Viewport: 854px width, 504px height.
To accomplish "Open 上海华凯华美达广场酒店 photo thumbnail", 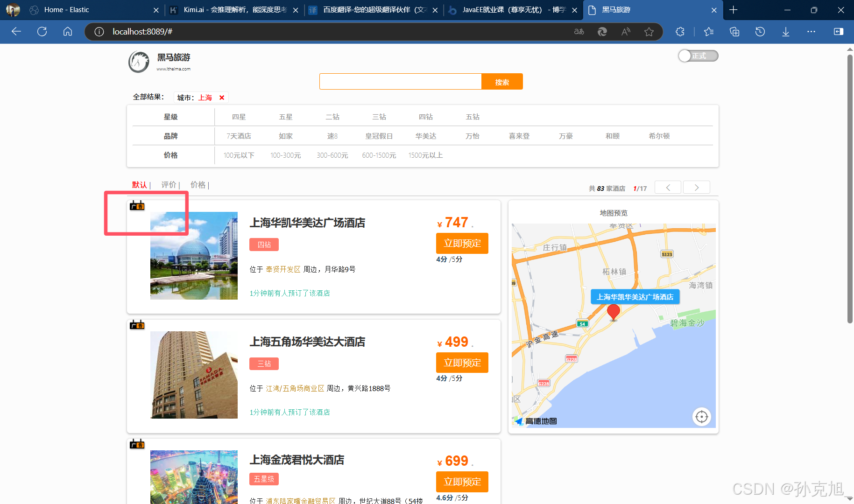I will (194, 256).
